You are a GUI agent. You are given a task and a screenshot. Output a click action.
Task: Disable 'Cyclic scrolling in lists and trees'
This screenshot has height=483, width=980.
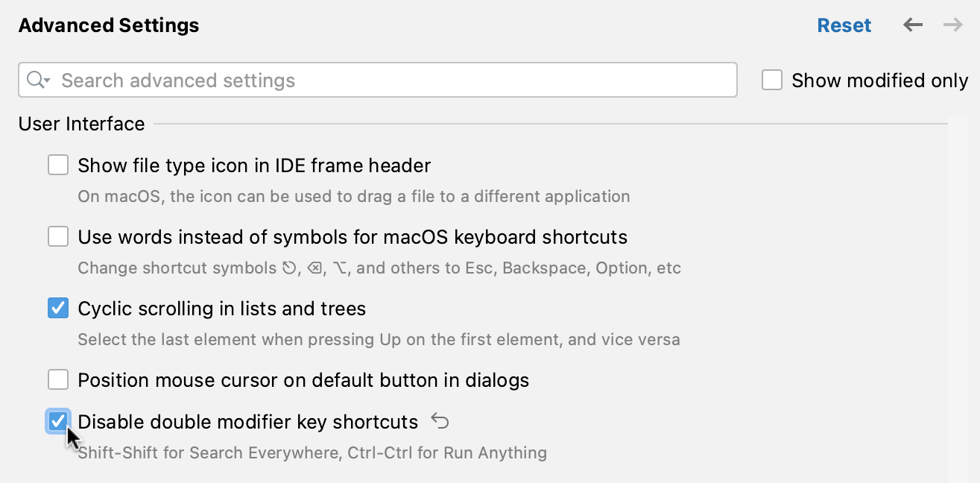tap(58, 308)
